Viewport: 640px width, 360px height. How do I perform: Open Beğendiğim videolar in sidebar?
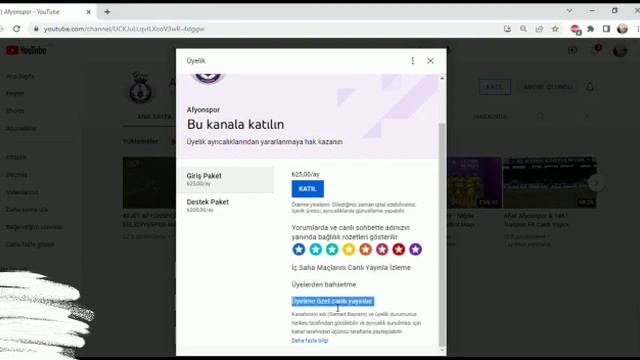34,227
